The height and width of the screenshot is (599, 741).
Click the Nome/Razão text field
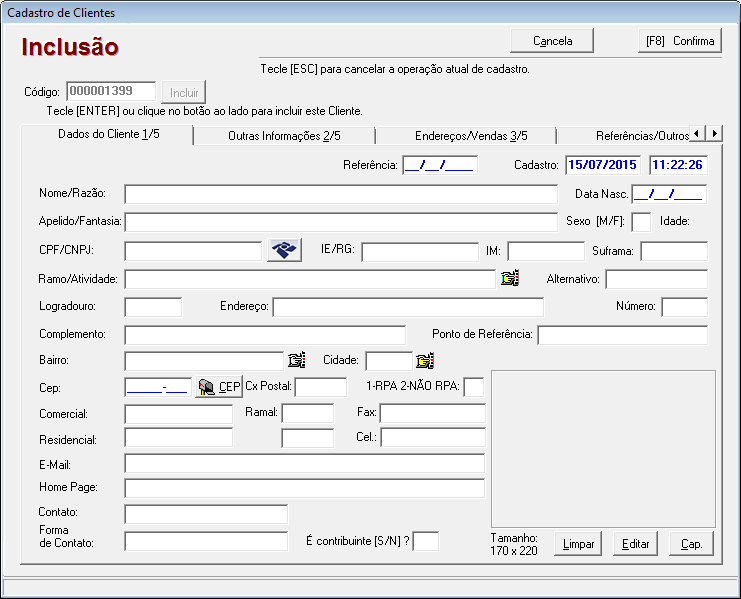(340, 194)
